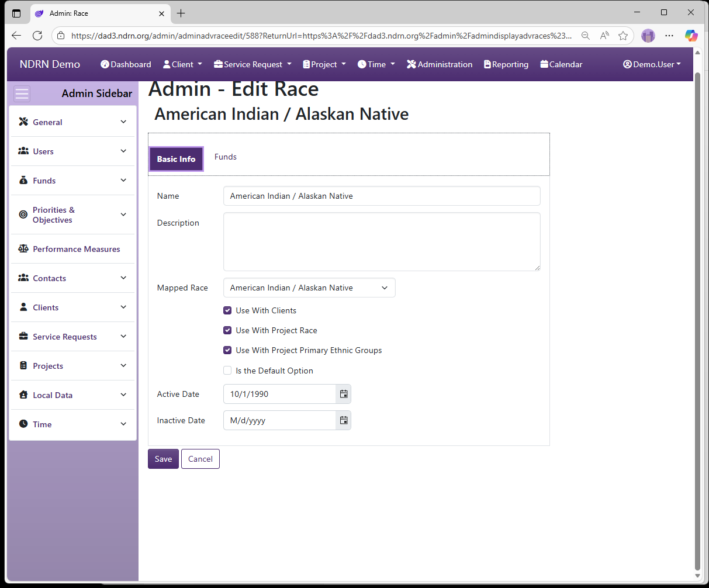Click the browser address bar URL
Screen dimensions: 709x588
(x=321, y=36)
